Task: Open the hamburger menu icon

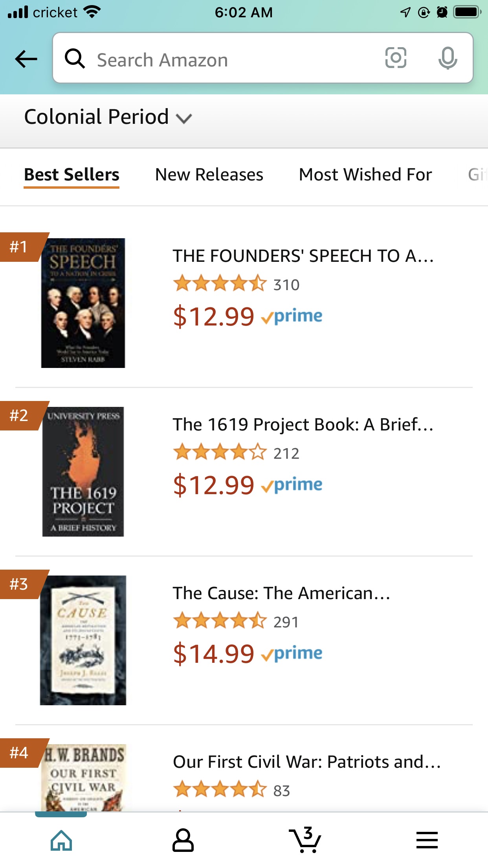Action: click(x=427, y=840)
